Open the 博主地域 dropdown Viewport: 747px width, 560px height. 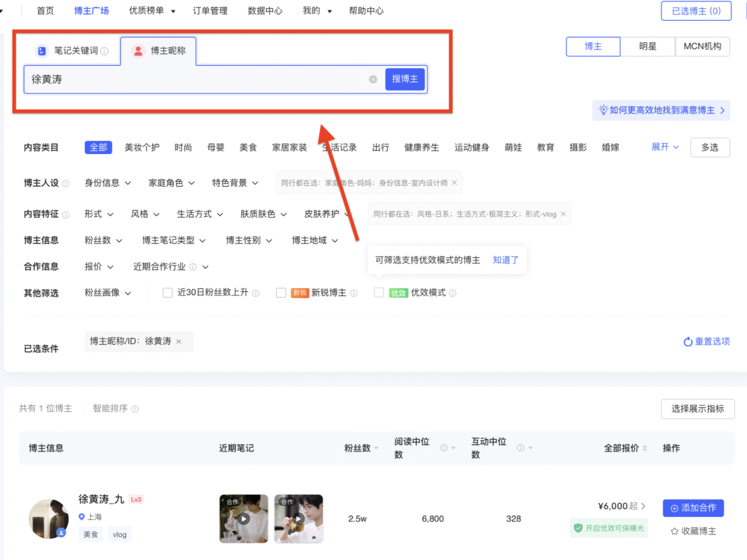click(x=315, y=241)
